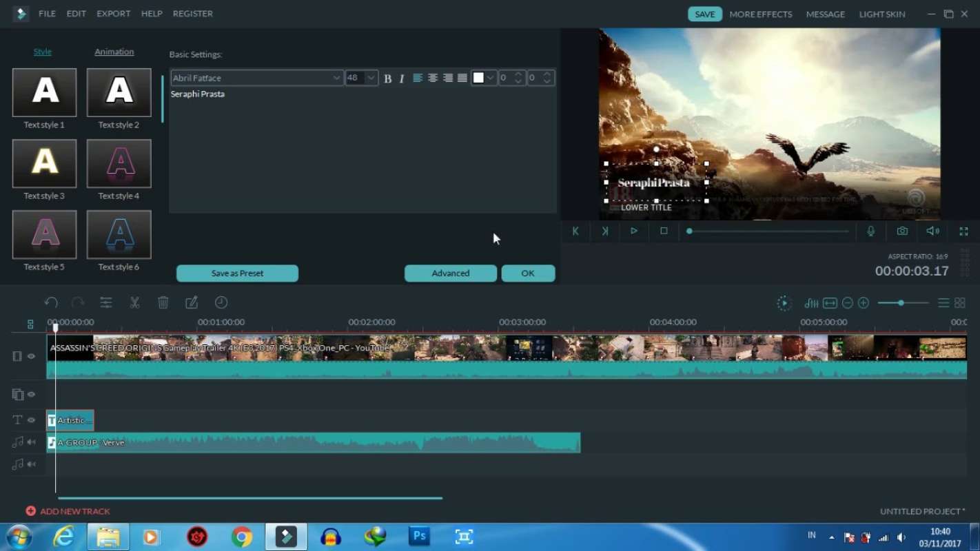Click the scissors split icon
980x551 pixels.
134,303
